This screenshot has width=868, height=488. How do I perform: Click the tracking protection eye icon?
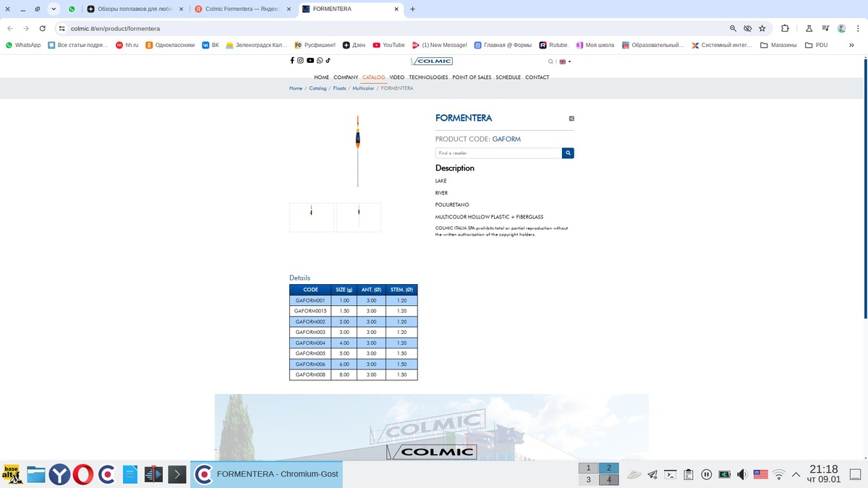coord(748,28)
